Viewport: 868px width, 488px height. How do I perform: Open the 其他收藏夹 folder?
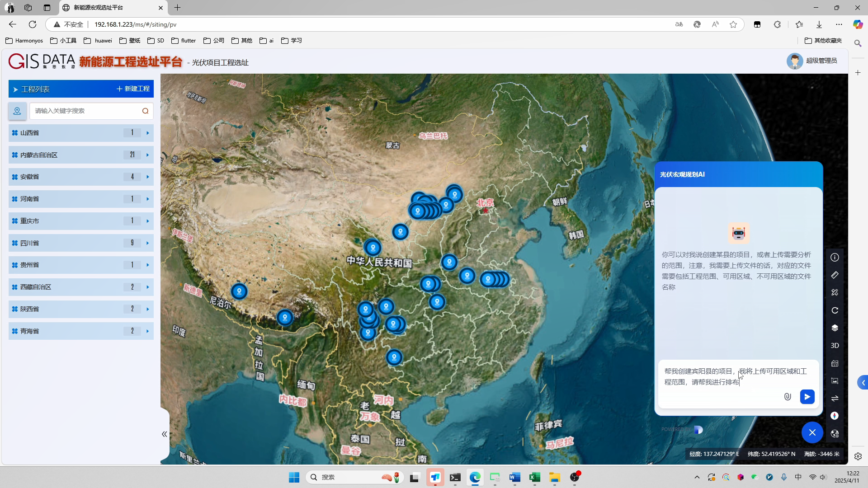tap(823, 41)
